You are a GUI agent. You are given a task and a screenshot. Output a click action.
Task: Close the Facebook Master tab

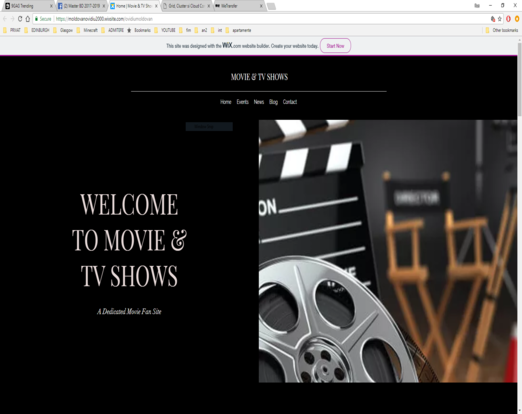pyautogui.click(x=104, y=6)
